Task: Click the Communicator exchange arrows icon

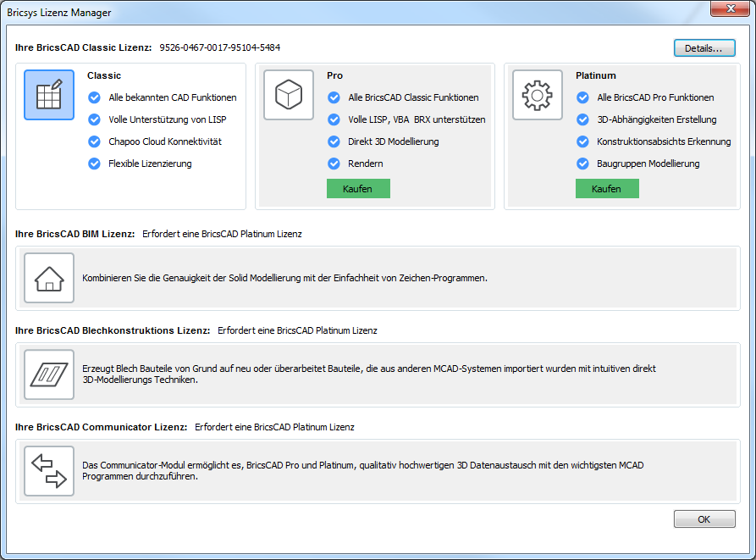Action: coord(49,470)
